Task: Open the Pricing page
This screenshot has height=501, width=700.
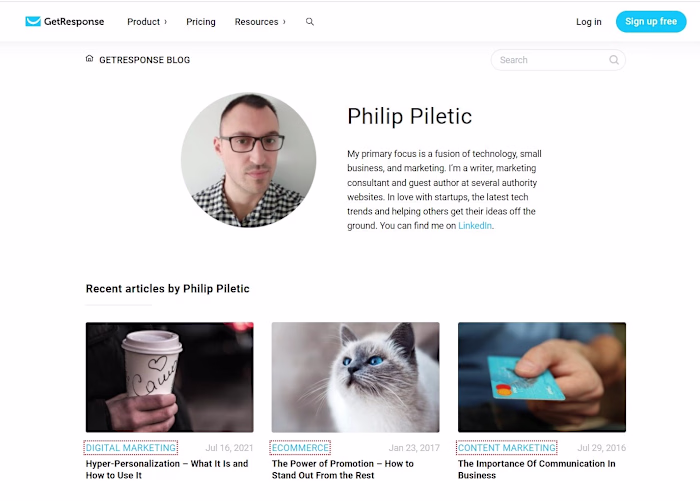Action: pos(201,21)
